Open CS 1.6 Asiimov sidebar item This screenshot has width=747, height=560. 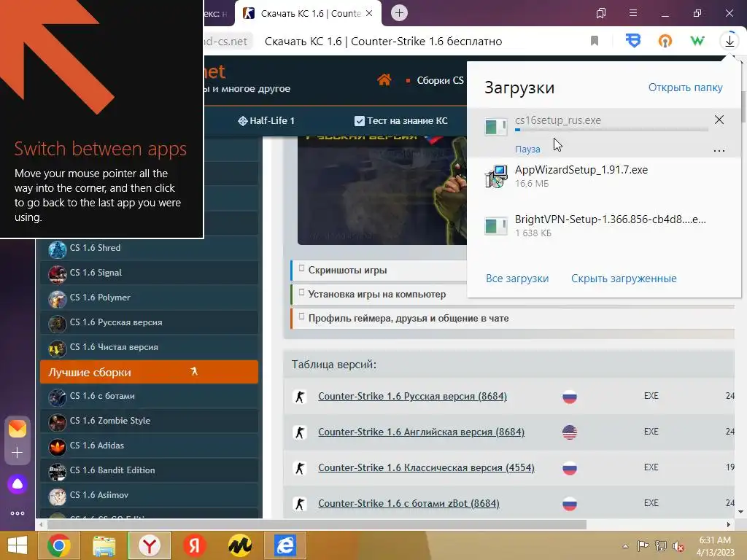[149, 495]
